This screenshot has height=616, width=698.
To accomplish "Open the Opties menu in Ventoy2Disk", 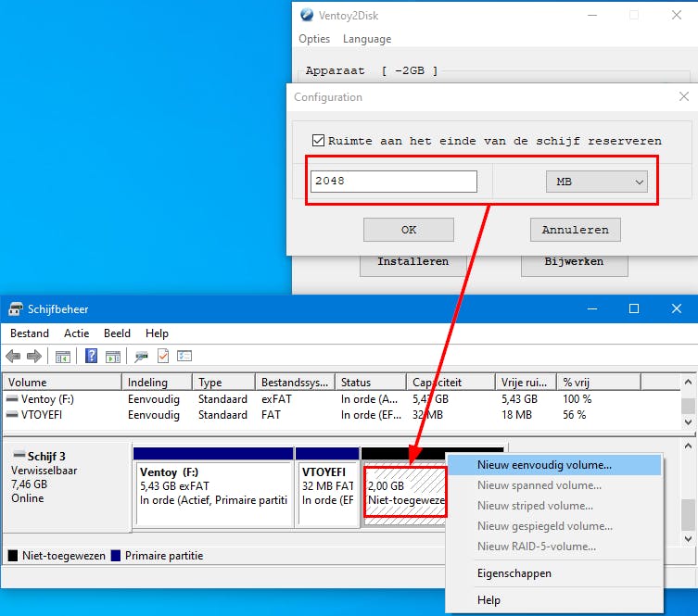I will tap(314, 39).
